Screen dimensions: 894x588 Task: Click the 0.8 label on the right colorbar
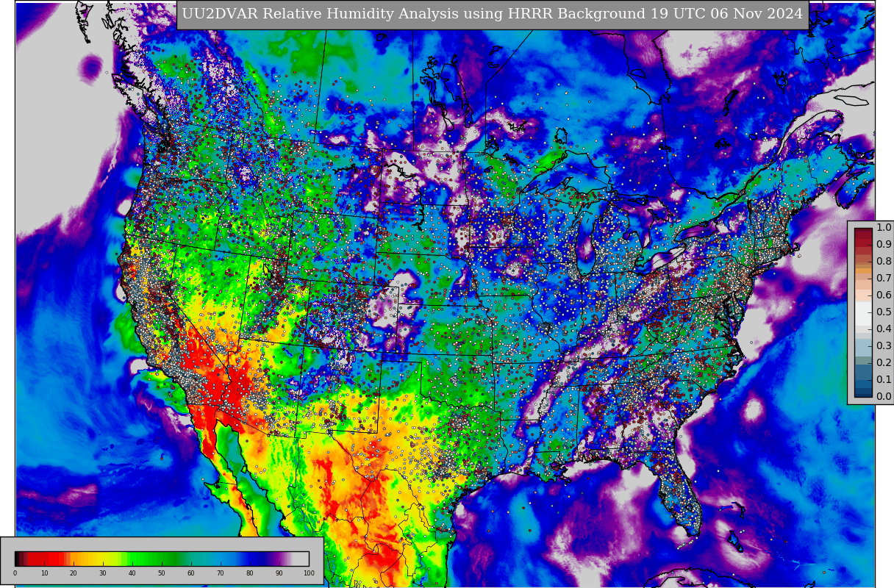pyautogui.click(x=884, y=262)
